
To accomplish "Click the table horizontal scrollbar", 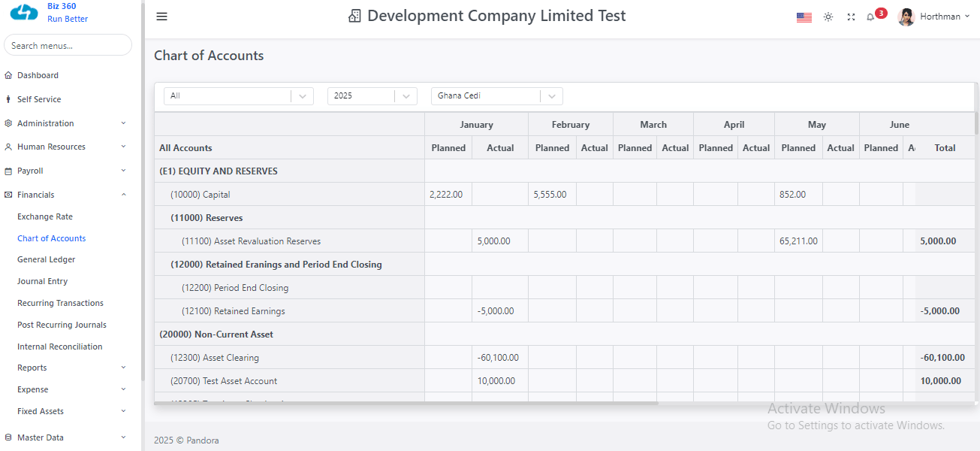I will [406, 404].
